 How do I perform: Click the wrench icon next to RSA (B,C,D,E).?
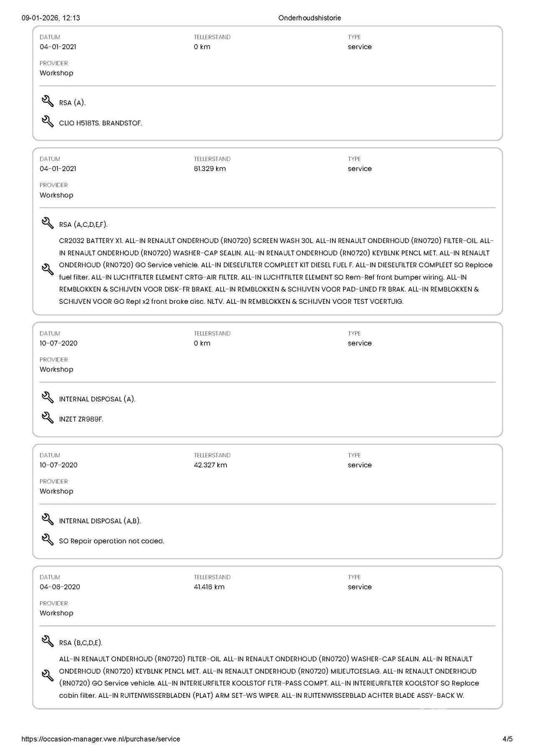[48, 642]
